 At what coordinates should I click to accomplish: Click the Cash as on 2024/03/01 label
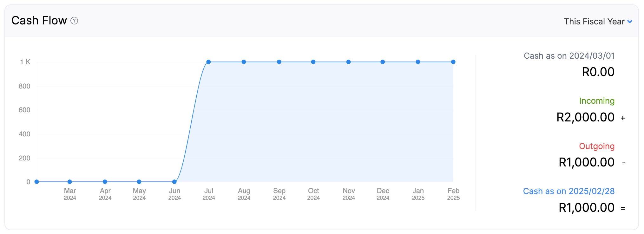pyautogui.click(x=569, y=55)
